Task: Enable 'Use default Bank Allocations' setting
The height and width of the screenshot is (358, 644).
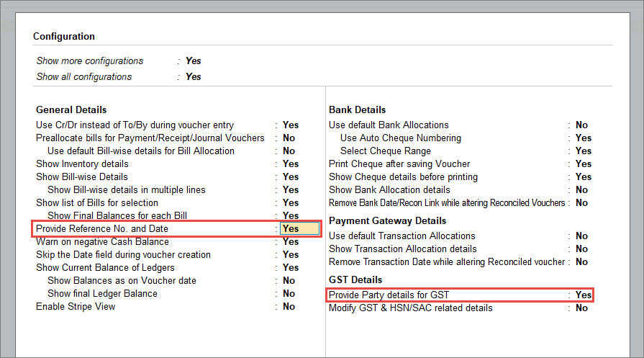Action: click(x=581, y=125)
